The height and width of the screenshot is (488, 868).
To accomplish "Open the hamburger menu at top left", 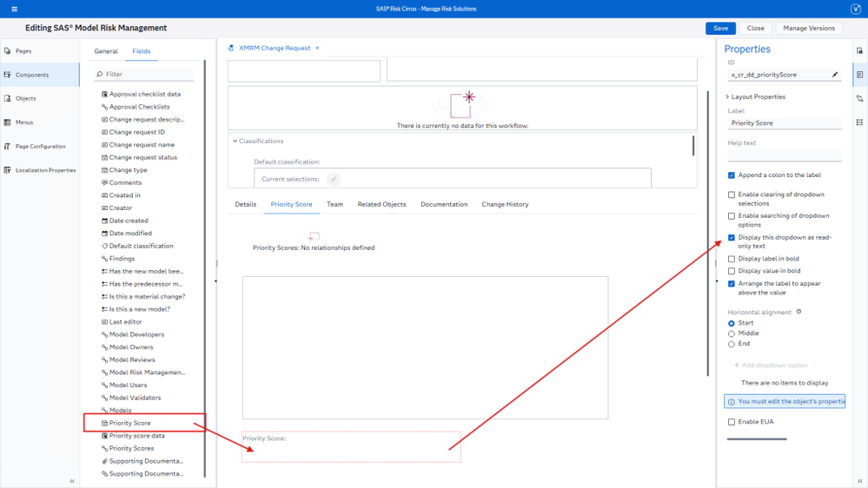I will click(15, 9).
